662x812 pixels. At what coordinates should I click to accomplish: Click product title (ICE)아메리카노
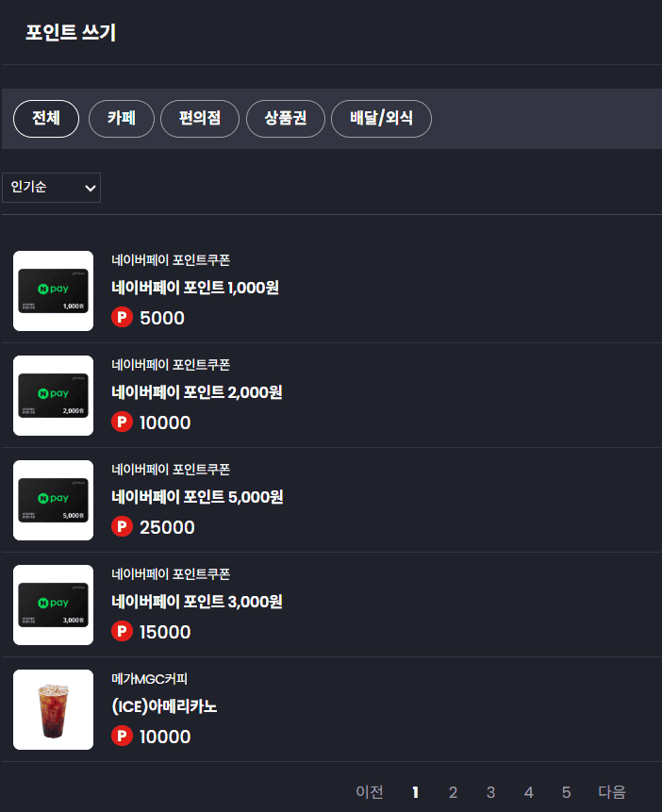(x=164, y=706)
